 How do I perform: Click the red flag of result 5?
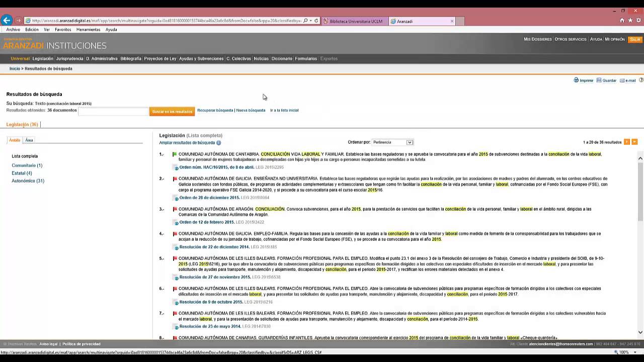(175, 258)
